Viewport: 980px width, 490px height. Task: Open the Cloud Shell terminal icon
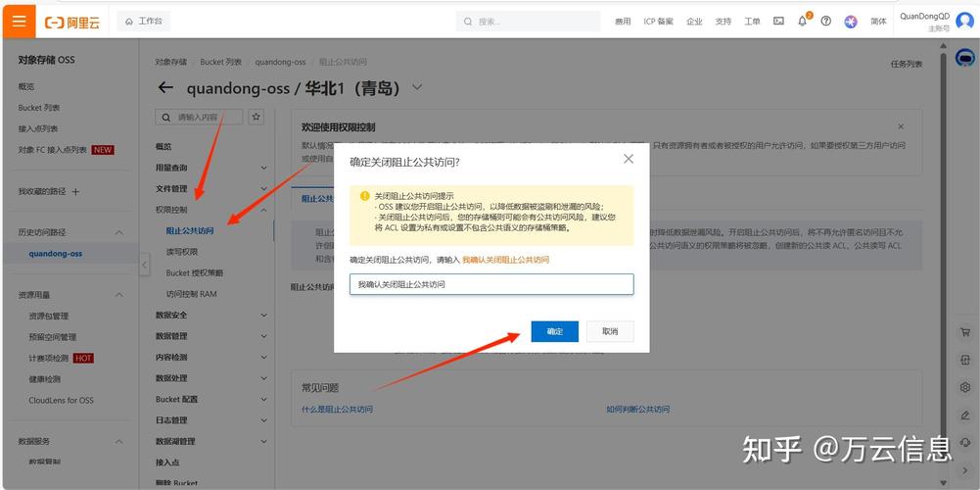[778, 22]
